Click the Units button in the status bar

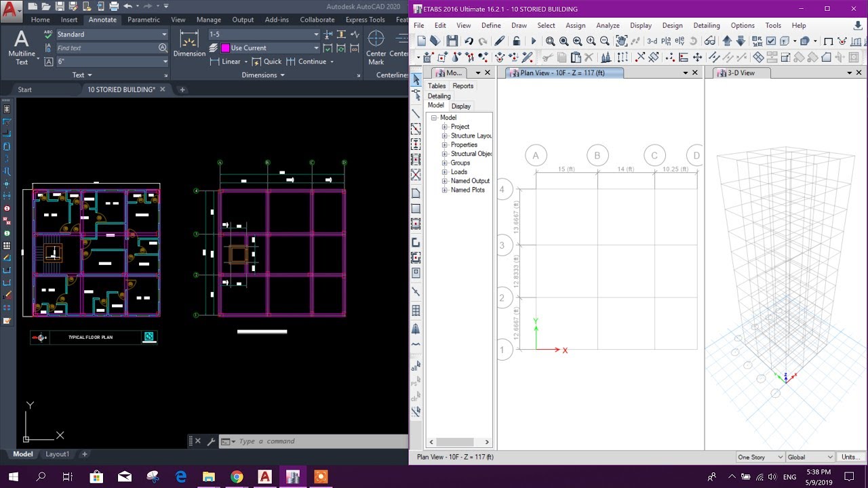[851, 456]
